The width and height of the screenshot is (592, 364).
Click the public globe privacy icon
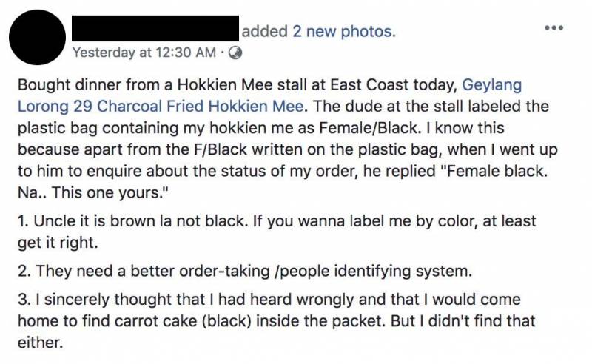[235, 53]
